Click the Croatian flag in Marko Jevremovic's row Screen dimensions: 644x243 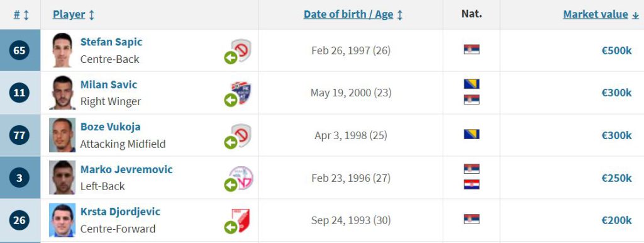coord(472,184)
